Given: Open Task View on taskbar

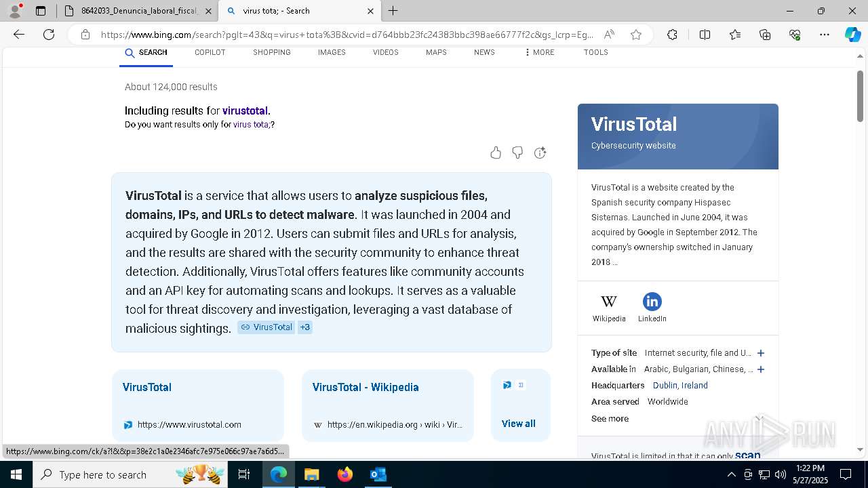Looking at the screenshot, I should (244, 474).
